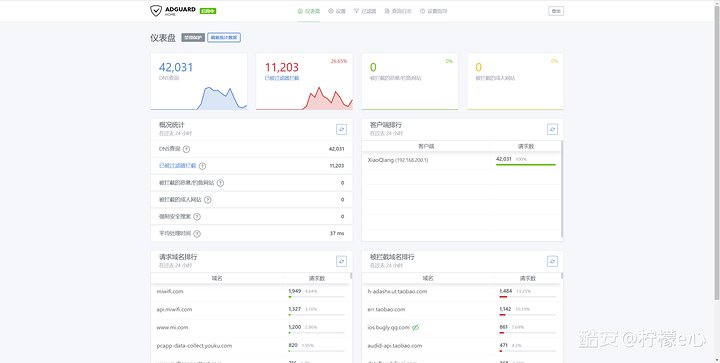The image size is (720, 363).
Task: Refresh the top clients card
Action: pyautogui.click(x=552, y=129)
